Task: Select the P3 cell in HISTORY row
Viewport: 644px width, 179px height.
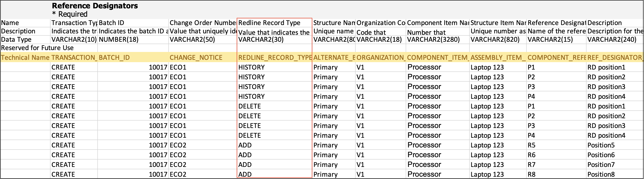Action: 556,87
